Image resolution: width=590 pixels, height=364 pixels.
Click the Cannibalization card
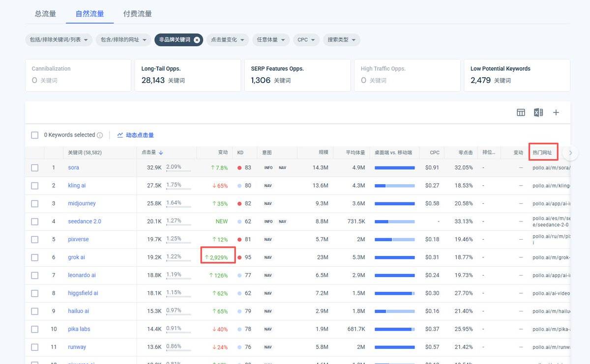[78, 75]
